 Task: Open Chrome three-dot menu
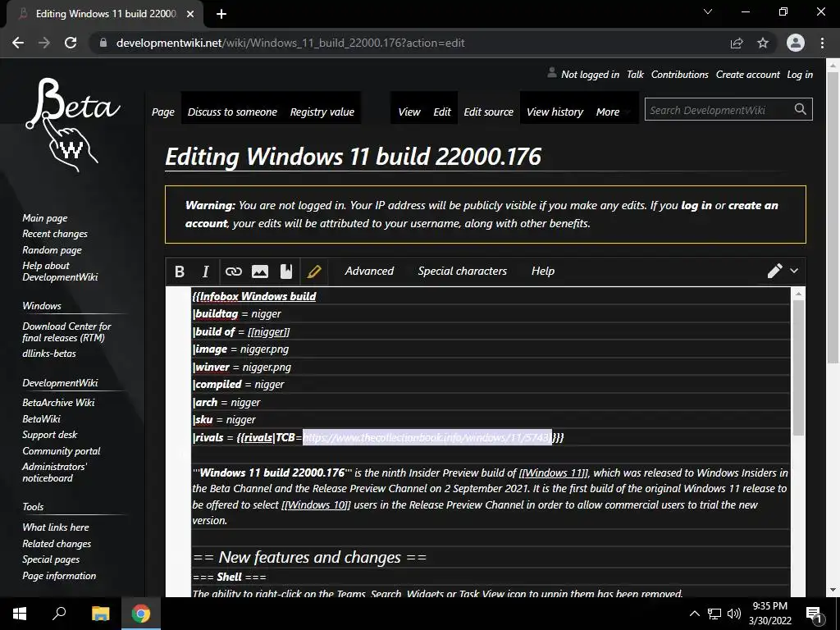click(822, 43)
